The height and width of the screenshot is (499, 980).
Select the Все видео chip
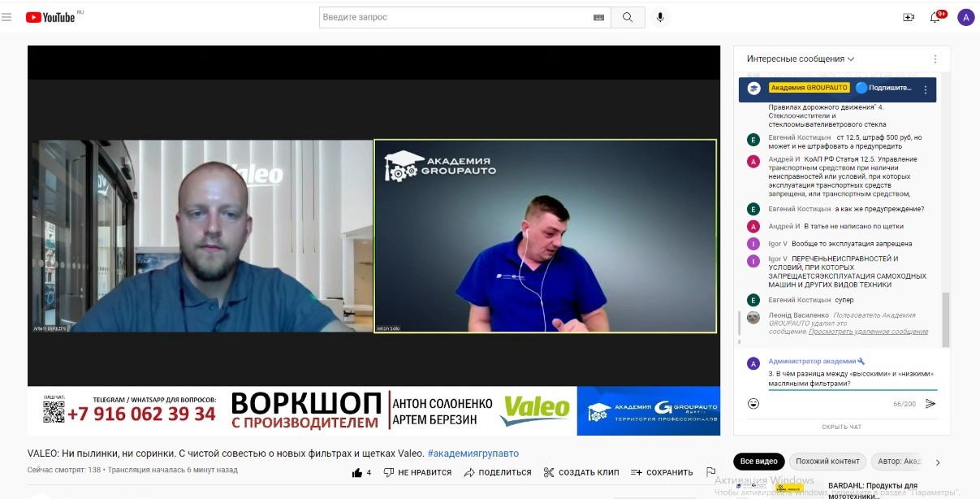point(759,462)
